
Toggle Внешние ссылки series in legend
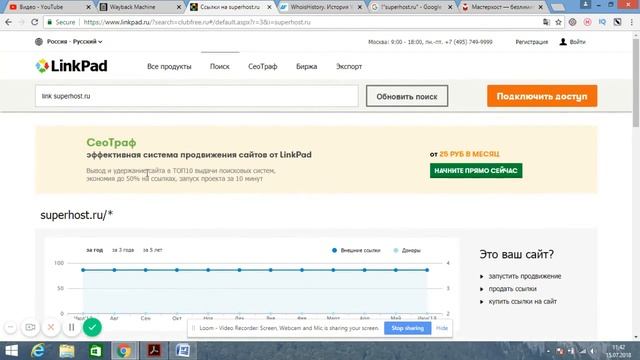click(x=356, y=250)
